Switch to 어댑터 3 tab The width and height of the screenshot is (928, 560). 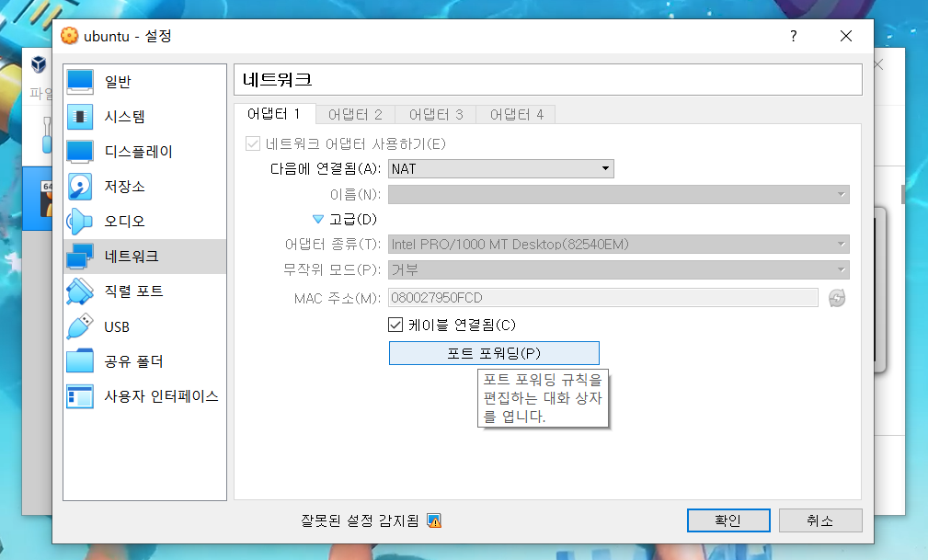[436, 114]
